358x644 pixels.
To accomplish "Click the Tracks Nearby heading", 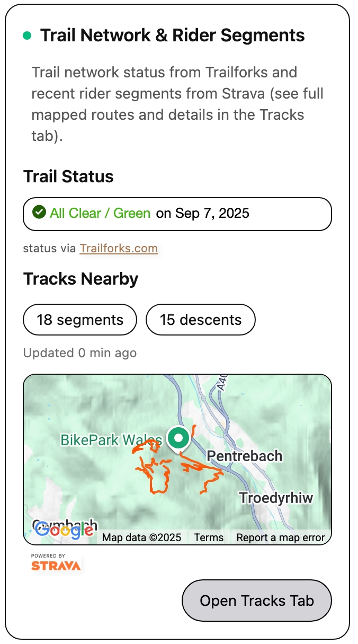I will (x=81, y=279).
